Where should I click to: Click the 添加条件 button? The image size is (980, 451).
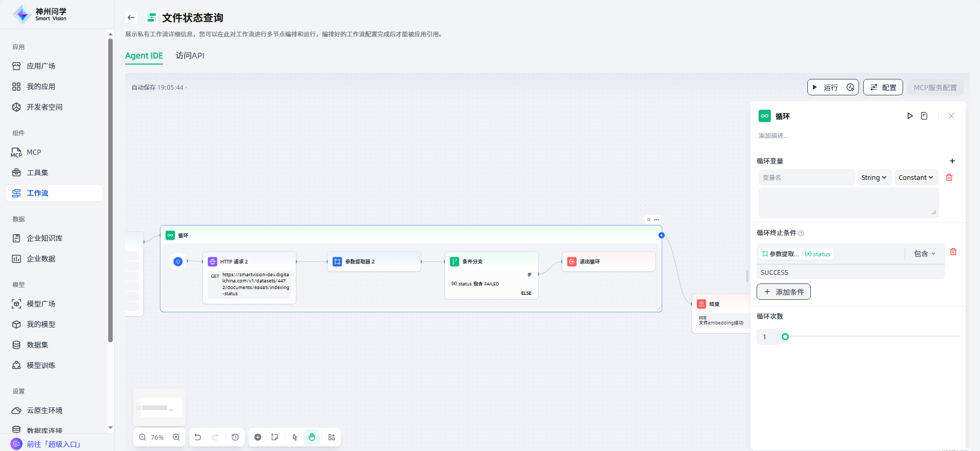tap(784, 292)
